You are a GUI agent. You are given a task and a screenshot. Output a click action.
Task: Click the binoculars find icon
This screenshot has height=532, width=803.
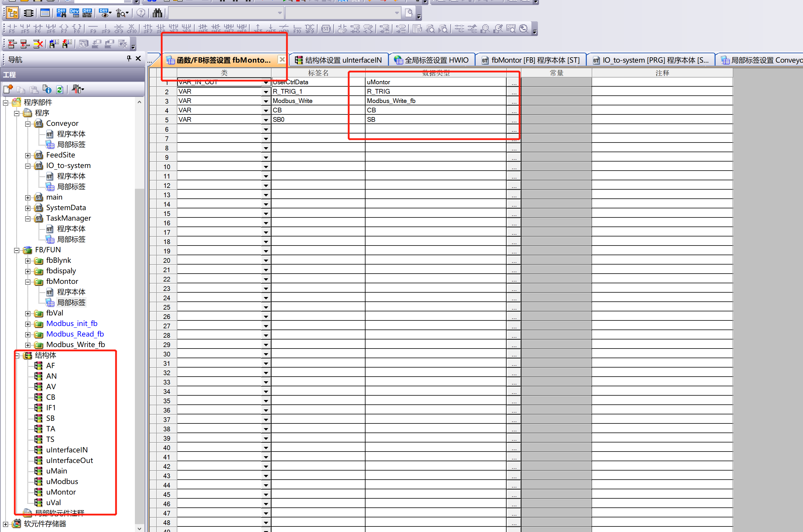pyautogui.click(x=157, y=13)
